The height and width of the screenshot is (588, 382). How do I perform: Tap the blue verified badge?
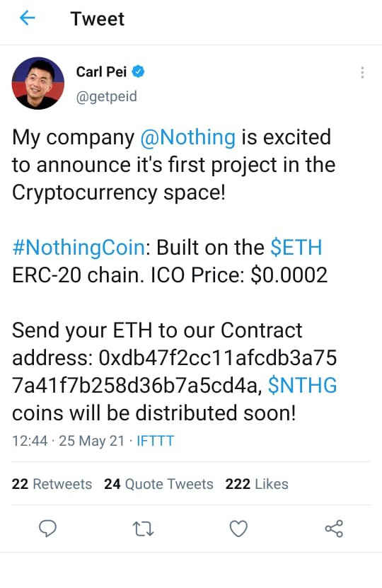click(139, 71)
